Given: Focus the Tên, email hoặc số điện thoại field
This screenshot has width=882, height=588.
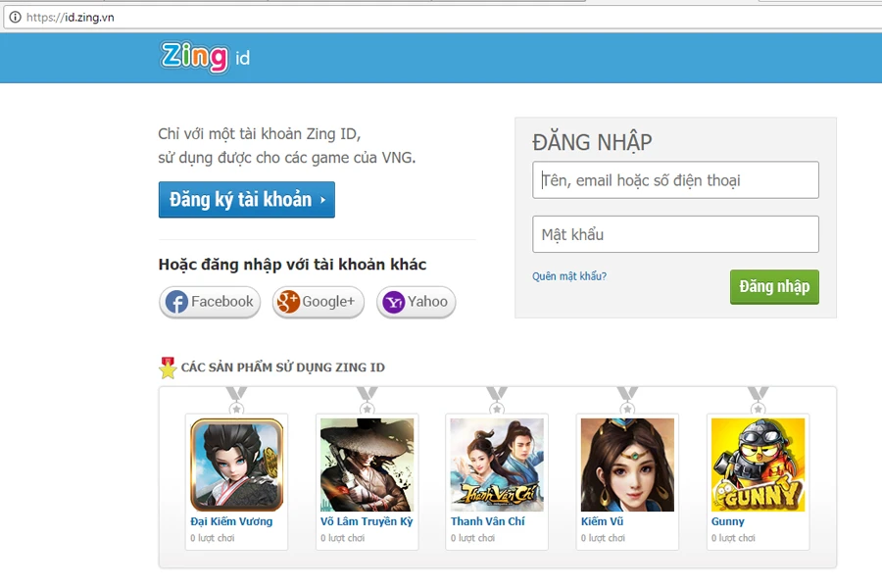Looking at the screenshot, I should (x=675, y=180).
